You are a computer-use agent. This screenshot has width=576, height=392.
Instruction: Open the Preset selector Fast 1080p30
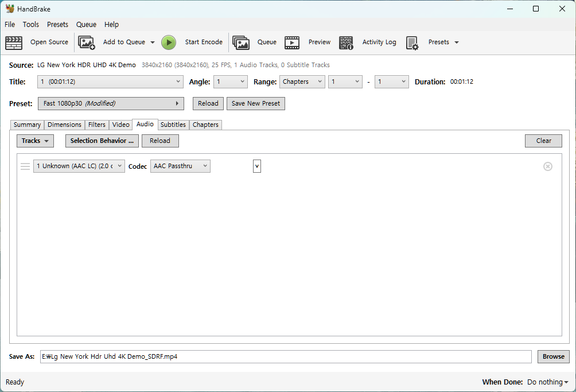(x=111, y=104)
